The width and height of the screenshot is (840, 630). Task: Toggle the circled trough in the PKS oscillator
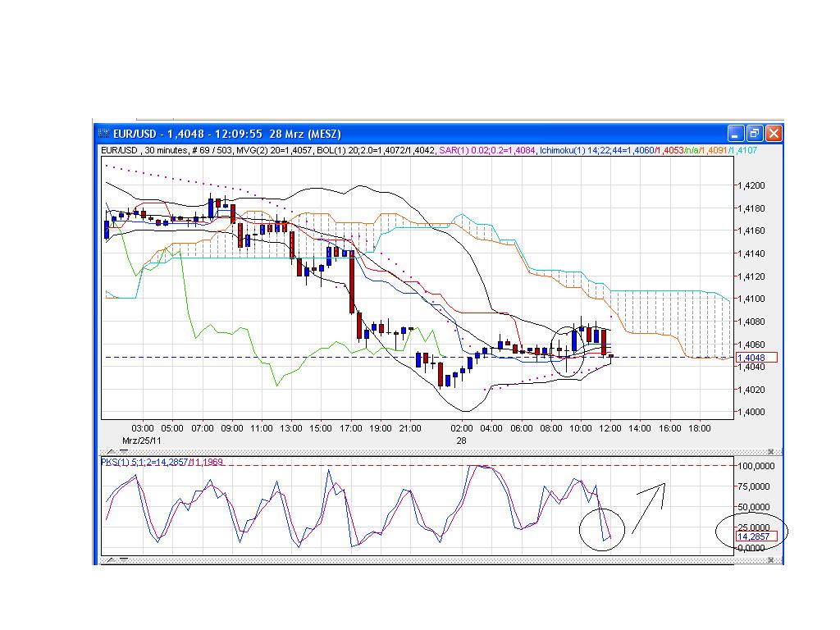(x=603, y=529)
